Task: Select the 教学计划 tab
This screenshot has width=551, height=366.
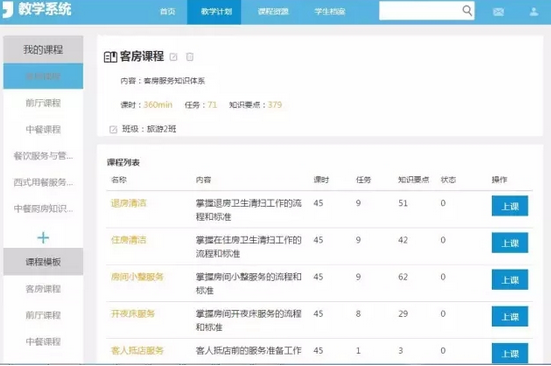Action: (x=214, y=12)
